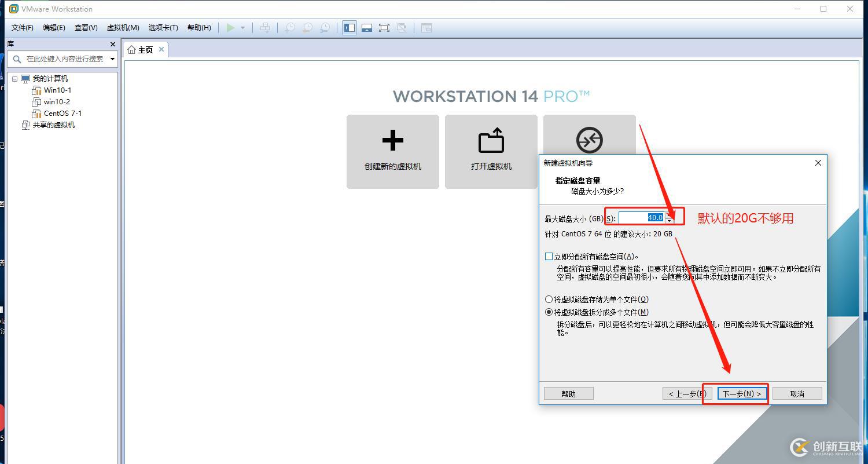Click the VMware Workstation title bar logo
This screenshot has height=464, width=868.
tap(14, 9)
